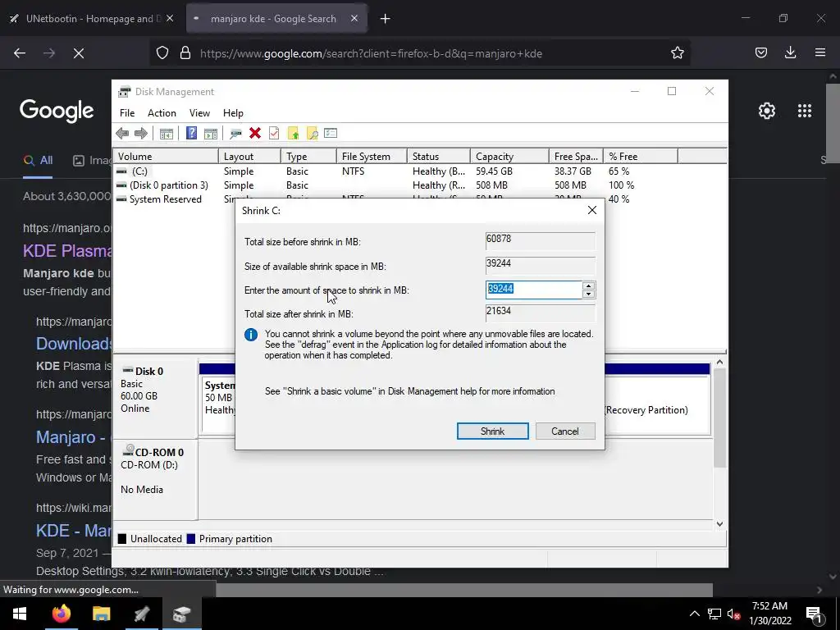Select the (Disk 0 partition 3) volume row
This screenshot has height=630, width=840.
point(420,185)
